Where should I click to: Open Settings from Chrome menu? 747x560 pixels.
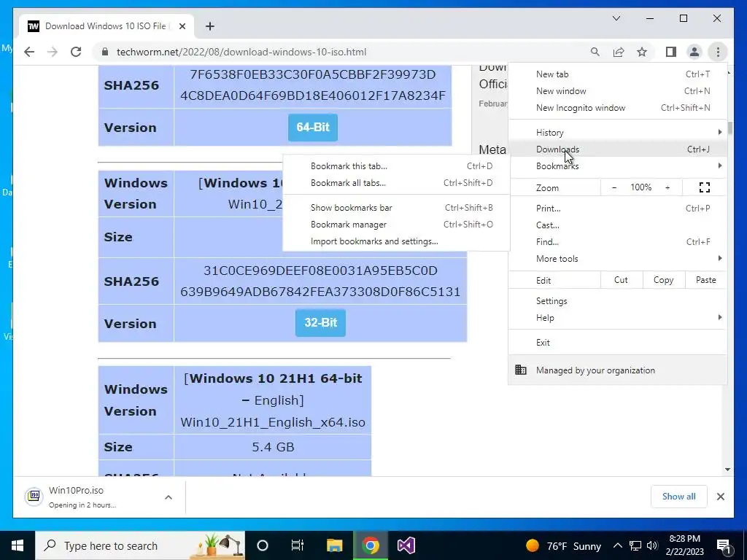[x=618, y=301]
